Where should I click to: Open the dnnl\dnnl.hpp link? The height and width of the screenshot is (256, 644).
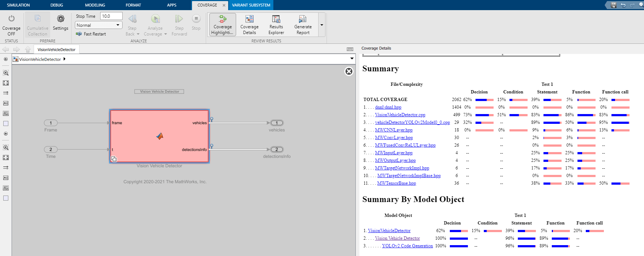pyautogui.click(x=388, y=107)
